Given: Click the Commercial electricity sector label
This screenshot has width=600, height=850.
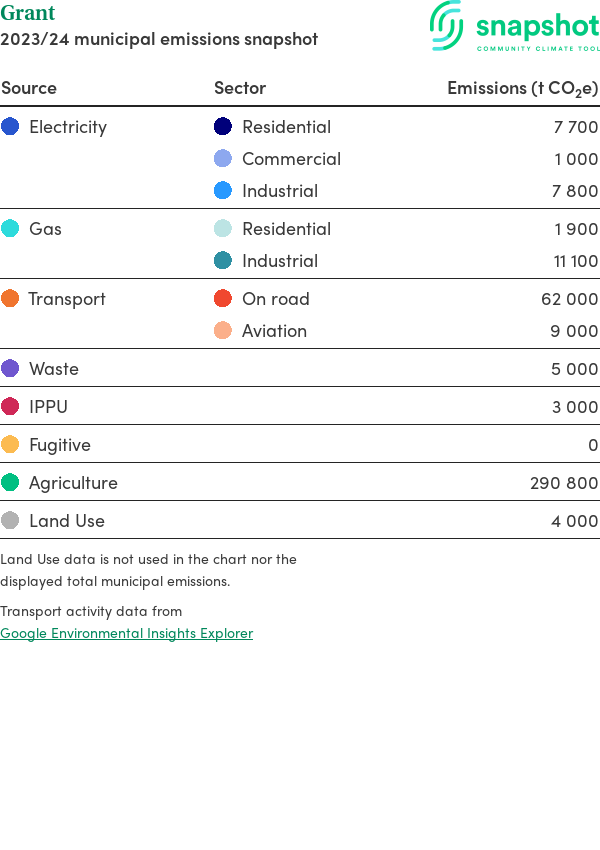Looking at the screenshot, I should coord(291,159).
